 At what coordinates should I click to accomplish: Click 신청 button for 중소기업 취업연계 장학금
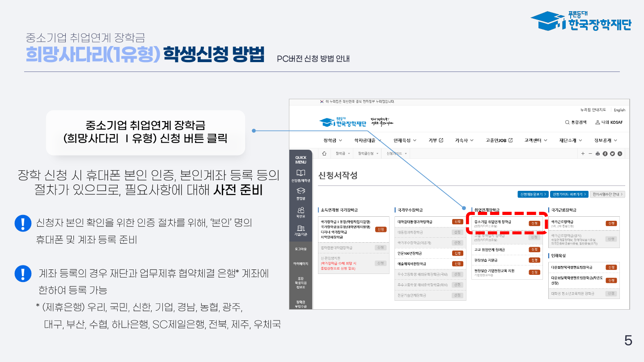pyautogui.click(x=534, y=223)
